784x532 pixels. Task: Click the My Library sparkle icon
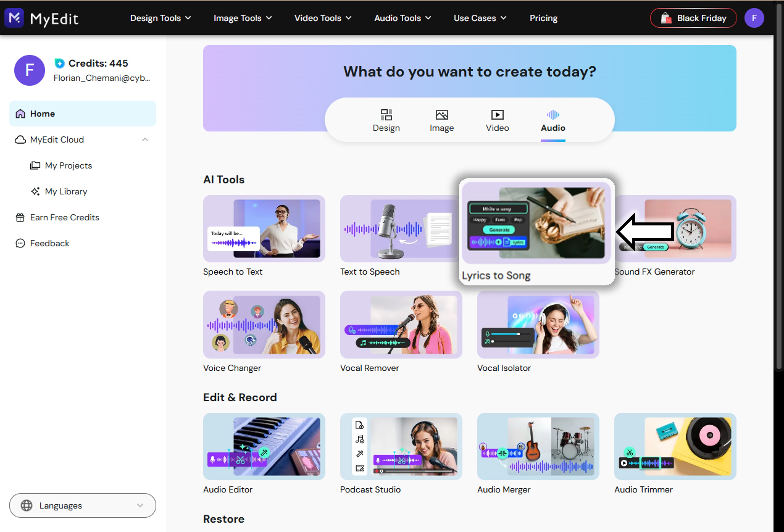pos(35,192)
